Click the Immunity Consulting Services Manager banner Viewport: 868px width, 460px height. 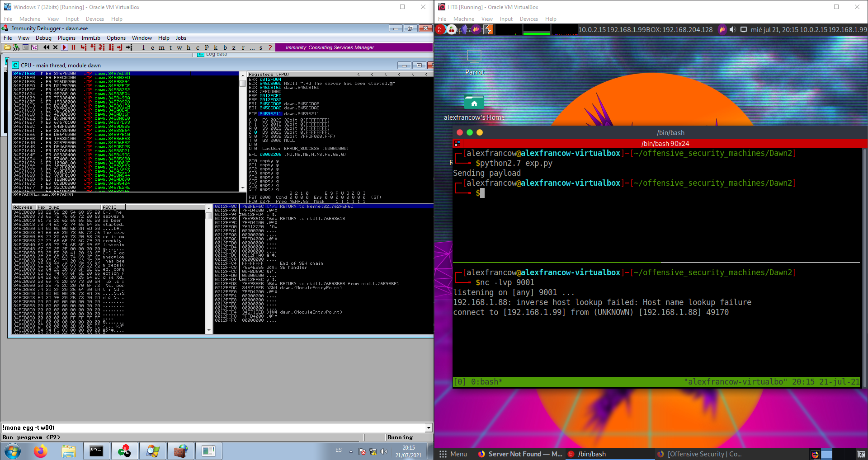[x=354, y=47]
